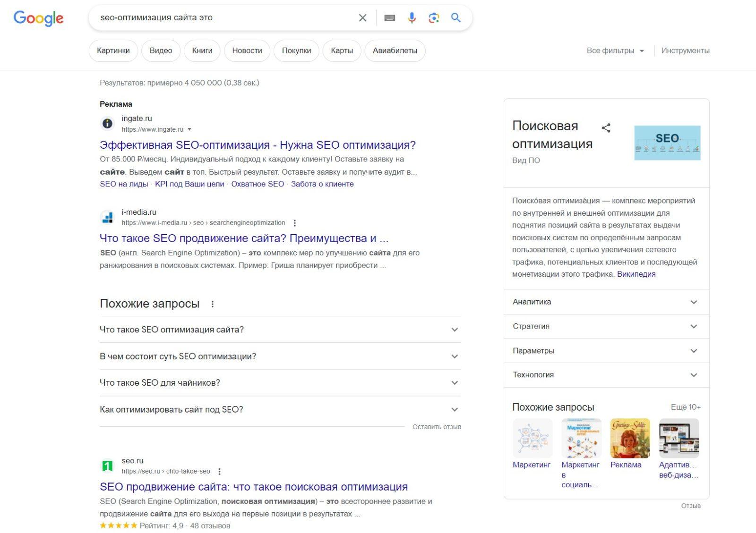Open Инструменты search tools
The height and width of the screenshot is (533, 756).
(x=685, y=51)
